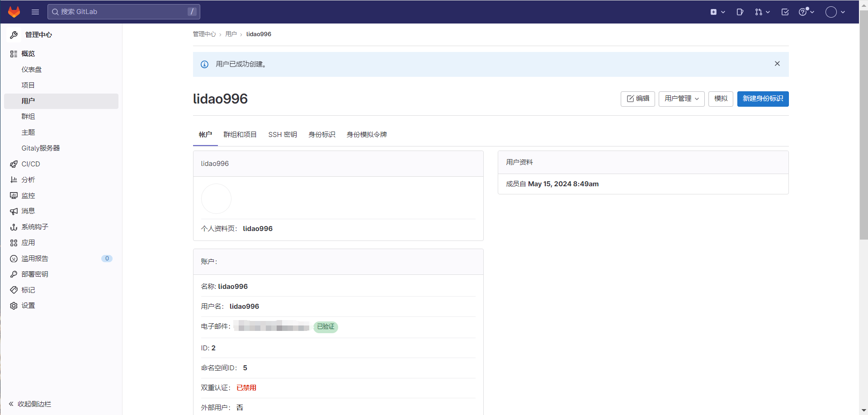This screenshot has height=415, width=868.
Task: Click the user avatar in top bar
Action: 831,12
